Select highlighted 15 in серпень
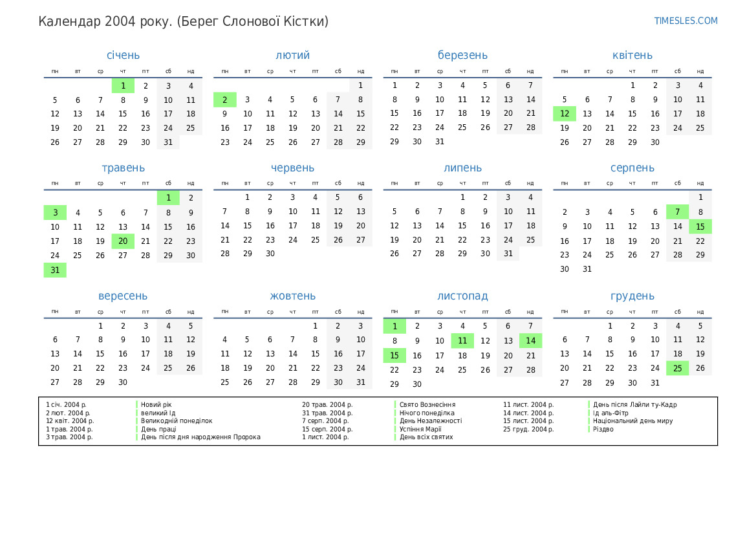This screenshot has width=756, height=535. 700,226
